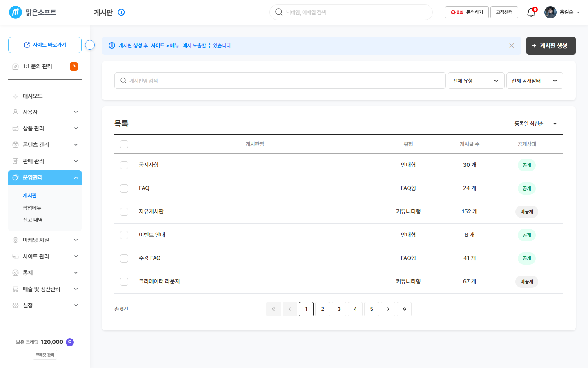Screen dimensions: 588x368
Task: Select the 신고 내역 submenu item
Action: coord(33,220)
